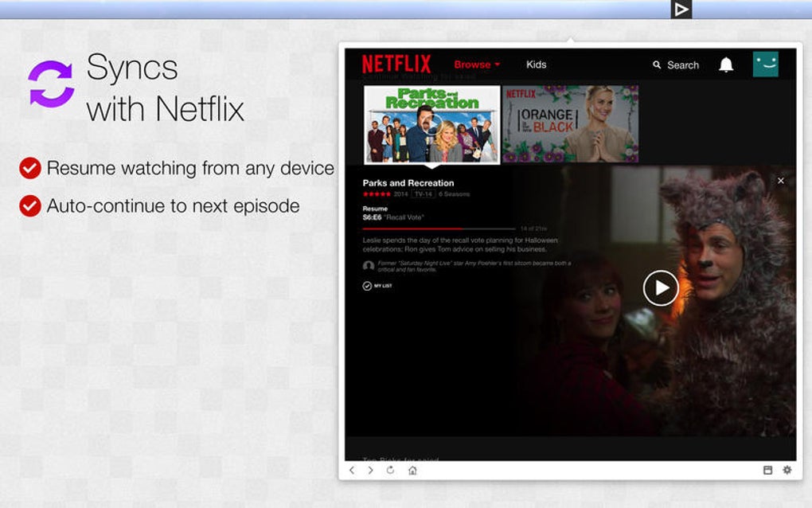
Task: Toggle the My List checkmark
Action: 367,286
